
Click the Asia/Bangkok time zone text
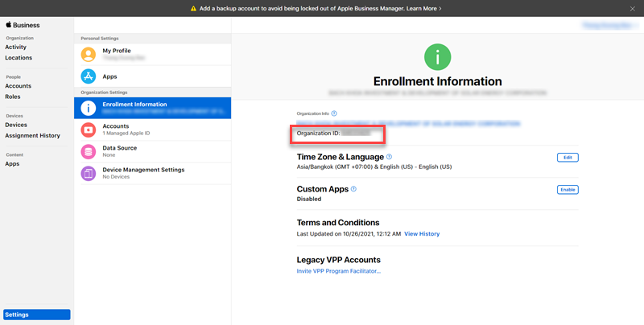tap(374, 167)
